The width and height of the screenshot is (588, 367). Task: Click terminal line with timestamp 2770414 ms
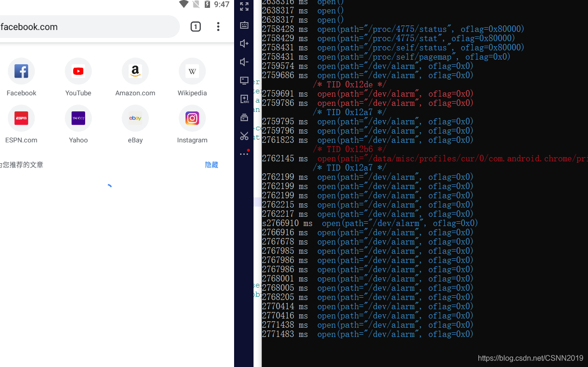click(368, 306)
